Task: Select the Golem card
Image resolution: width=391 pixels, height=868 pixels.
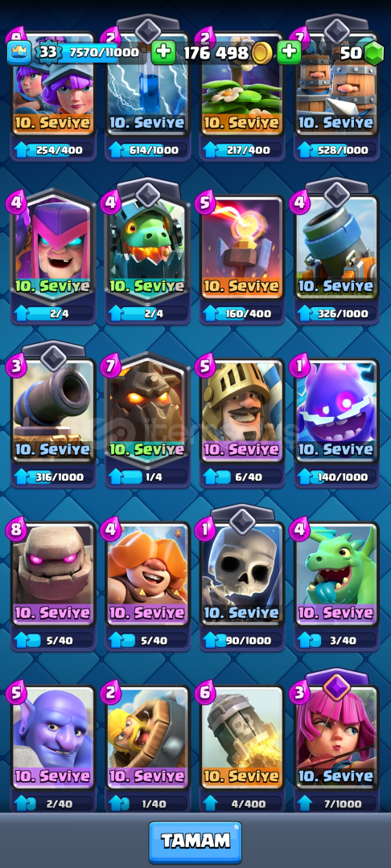Action: click(54, 574)
